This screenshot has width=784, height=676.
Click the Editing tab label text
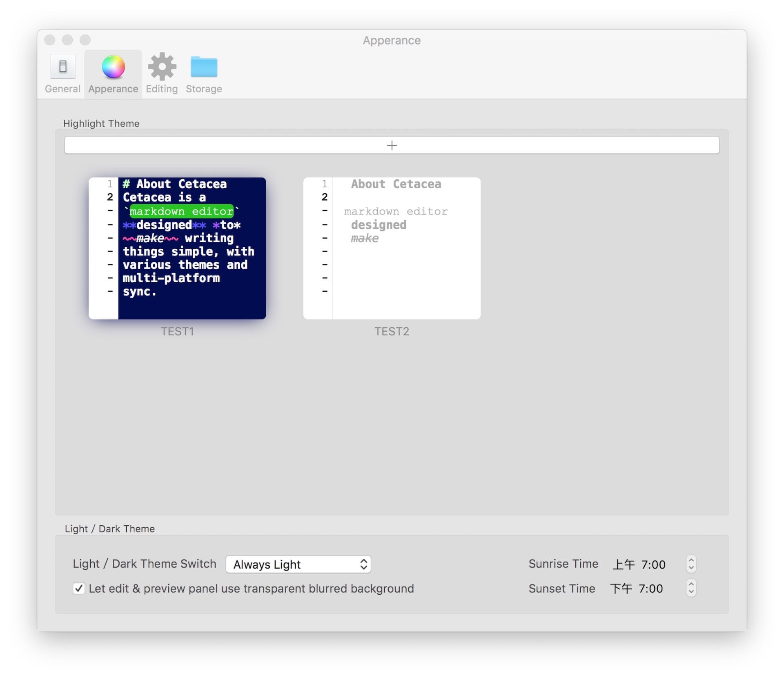point(162,89)
